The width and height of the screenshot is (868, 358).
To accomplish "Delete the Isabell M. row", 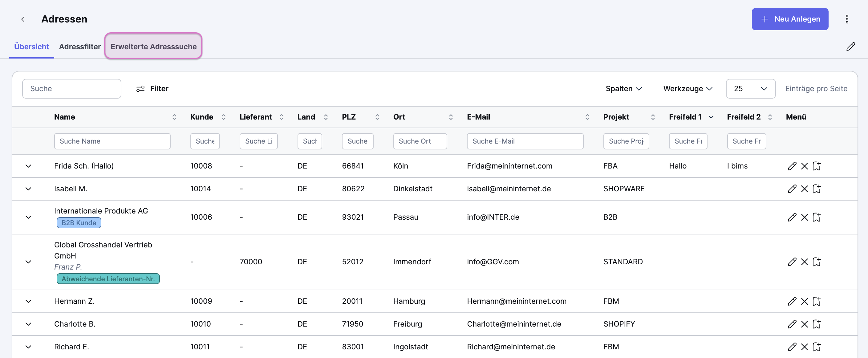I will pos(804,189).
